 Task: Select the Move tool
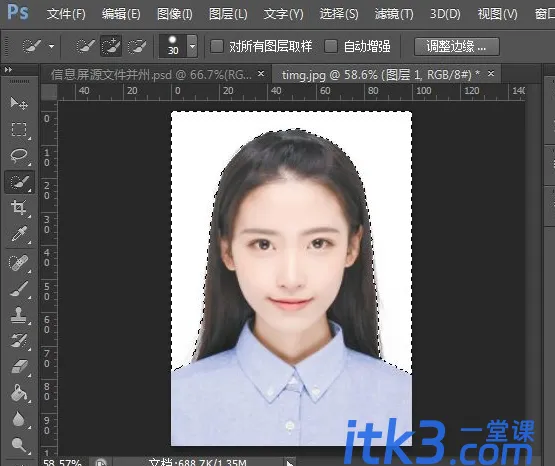(19, 103)
